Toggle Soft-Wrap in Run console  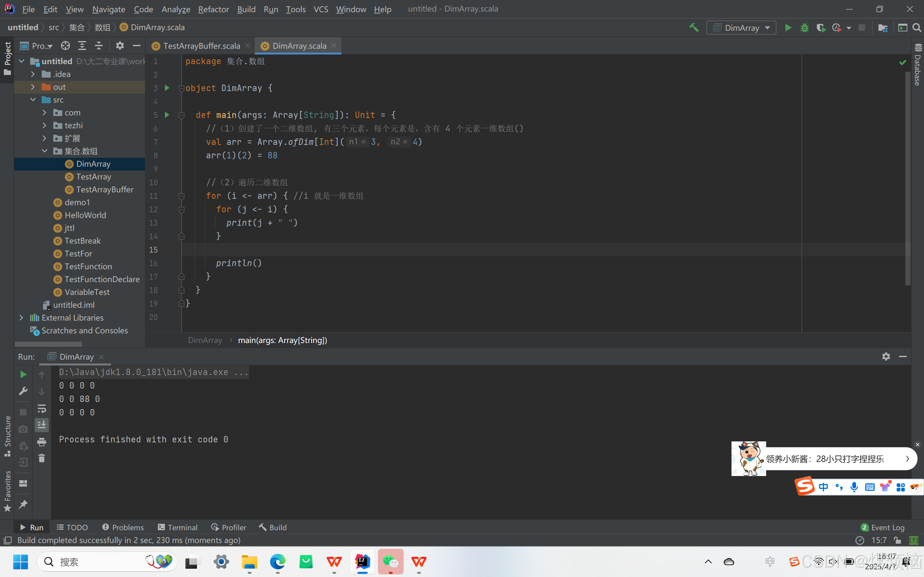coord(42,408)
